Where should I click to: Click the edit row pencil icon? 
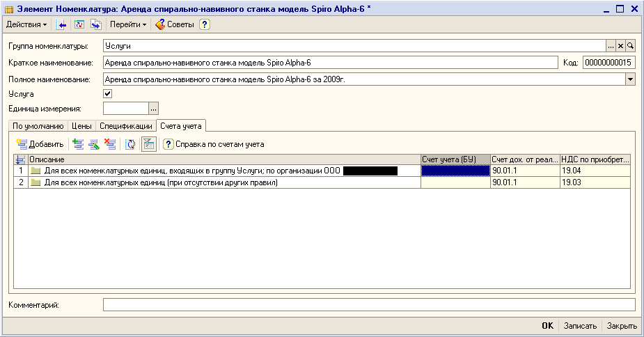pos(93,144)
